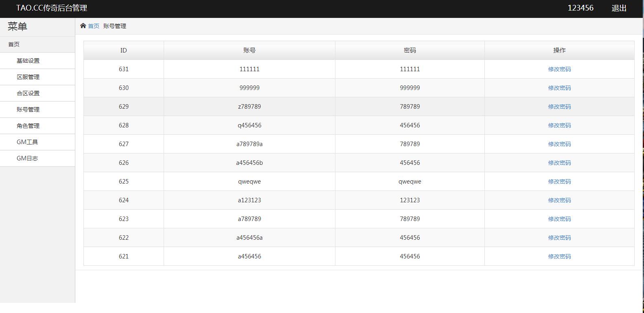Click 修改密码 for account qweqwe

pos(559,182)
